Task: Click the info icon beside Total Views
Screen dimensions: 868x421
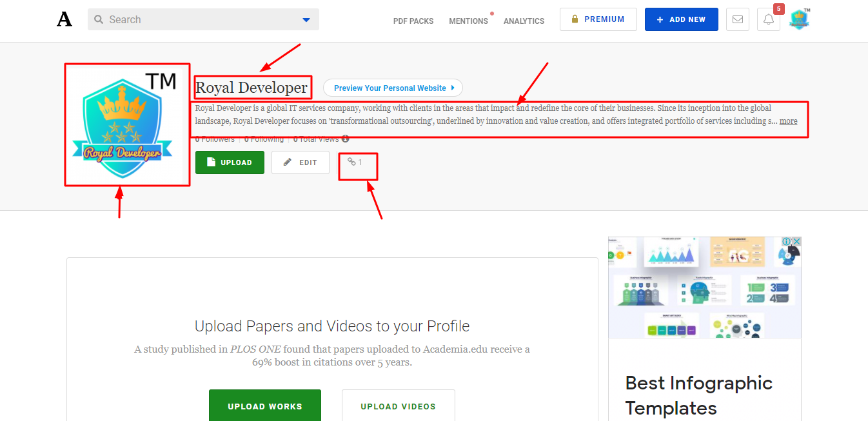Action: [x=346, y=139]
